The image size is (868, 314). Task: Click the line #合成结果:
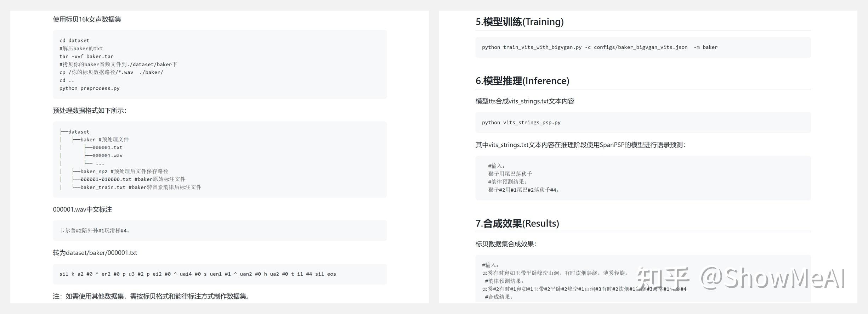coord(498,297)
